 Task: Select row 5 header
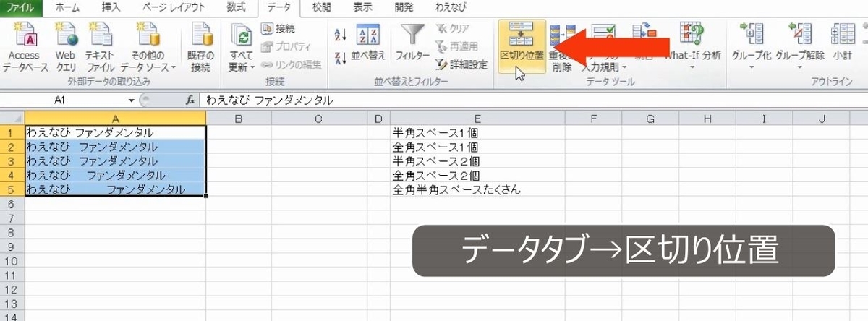click(12, 189)
